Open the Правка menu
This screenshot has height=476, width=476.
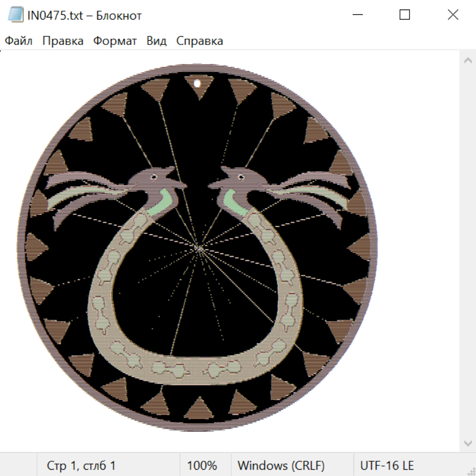pos(63,41)
